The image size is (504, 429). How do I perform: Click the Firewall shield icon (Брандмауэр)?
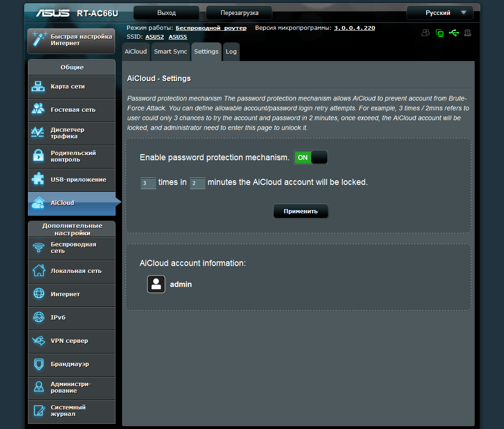click(39, 364)
